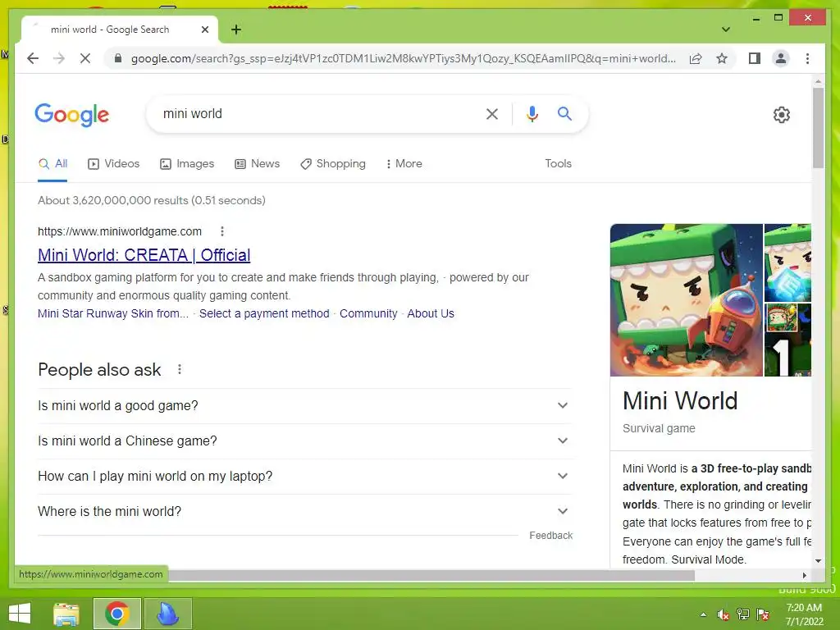This screenshot has width=840, height=630.
Task: Switch to the Images tab
Action: click(x=187, y=164)
